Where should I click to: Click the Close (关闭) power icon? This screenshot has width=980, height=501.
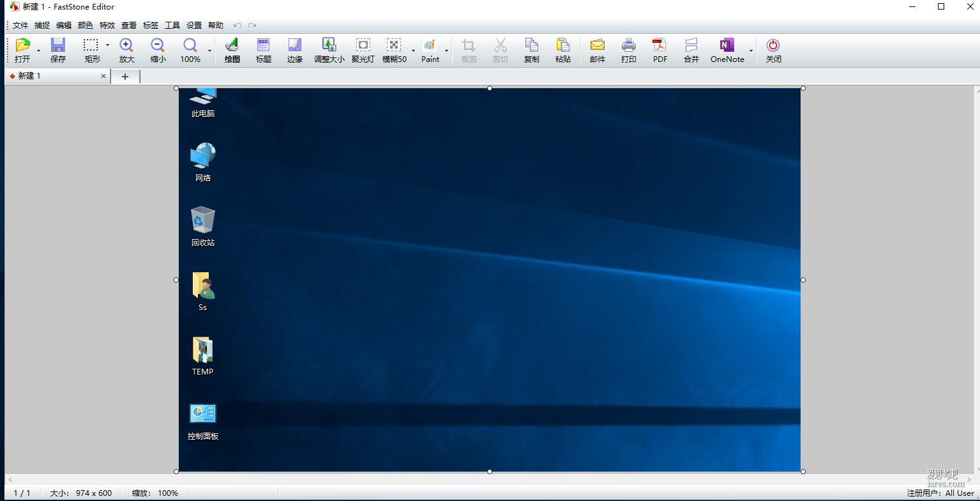(773, 45)
